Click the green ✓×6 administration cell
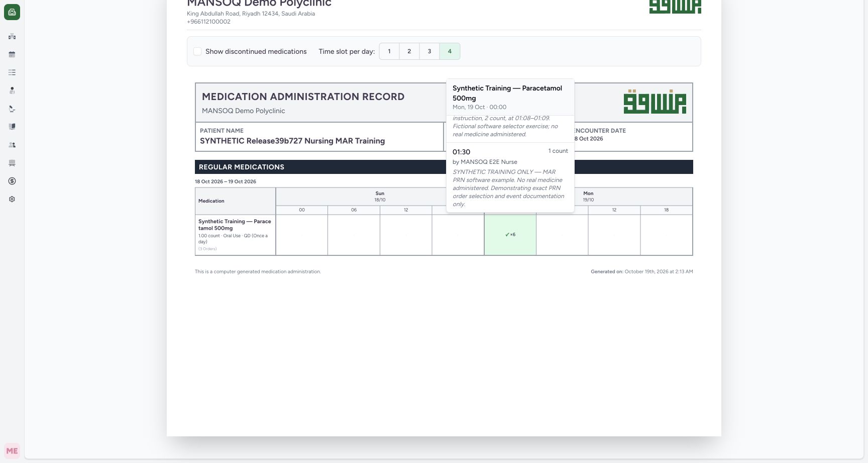Viewport: 868px width, 463px height. pyautogui.click(x=510, y=235)
